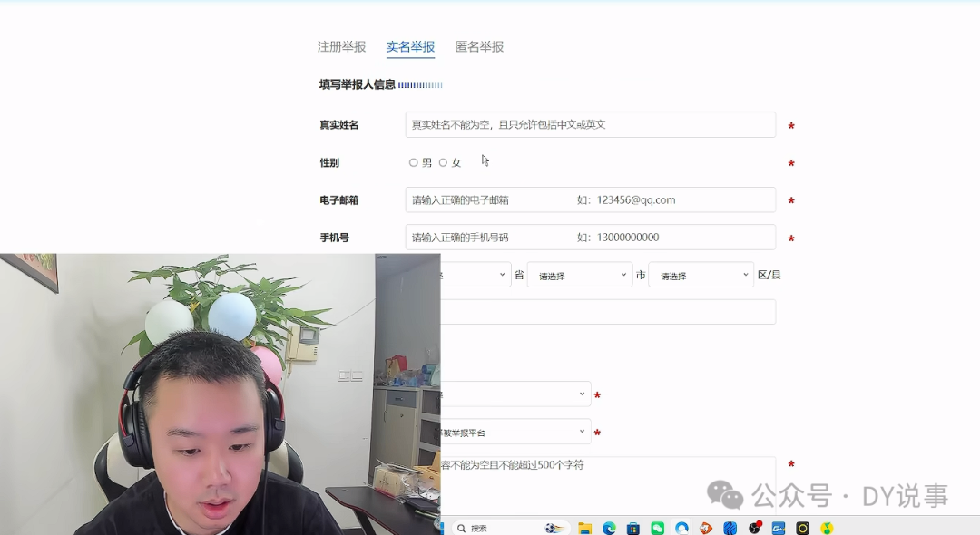Click the 填写举报人信息 heading
Image resolution: width=980 pixels, height=535 pixels.
pyautogui.click(x=357, y=84)
